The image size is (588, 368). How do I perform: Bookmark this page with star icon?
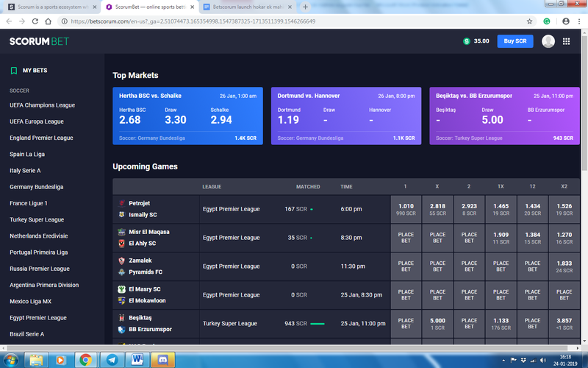point(529,21)
